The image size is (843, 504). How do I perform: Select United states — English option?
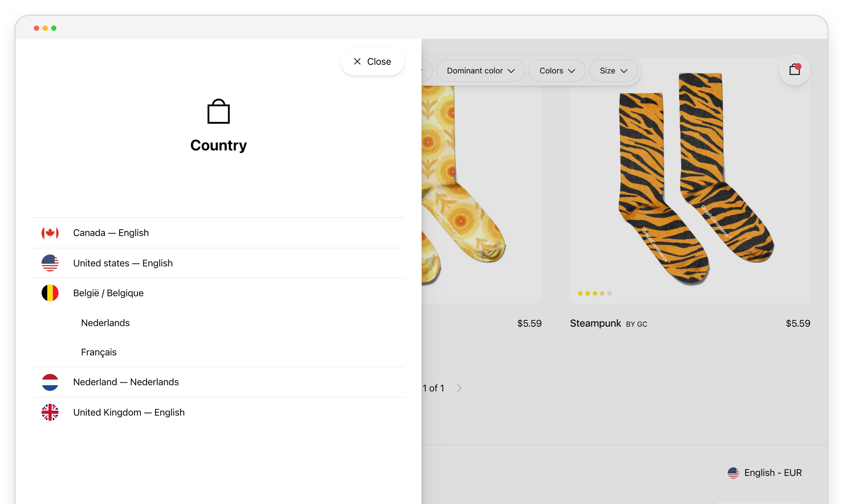(x=123, y=263)
